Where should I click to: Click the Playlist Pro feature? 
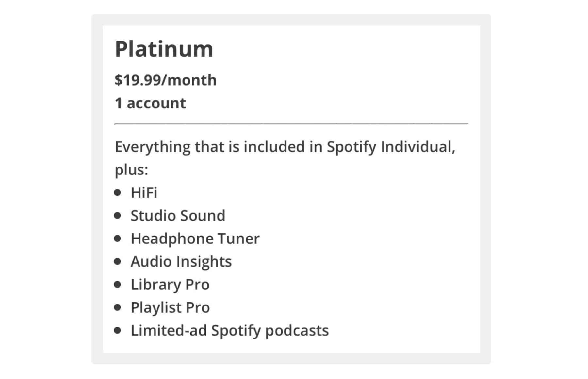point(170,307)
